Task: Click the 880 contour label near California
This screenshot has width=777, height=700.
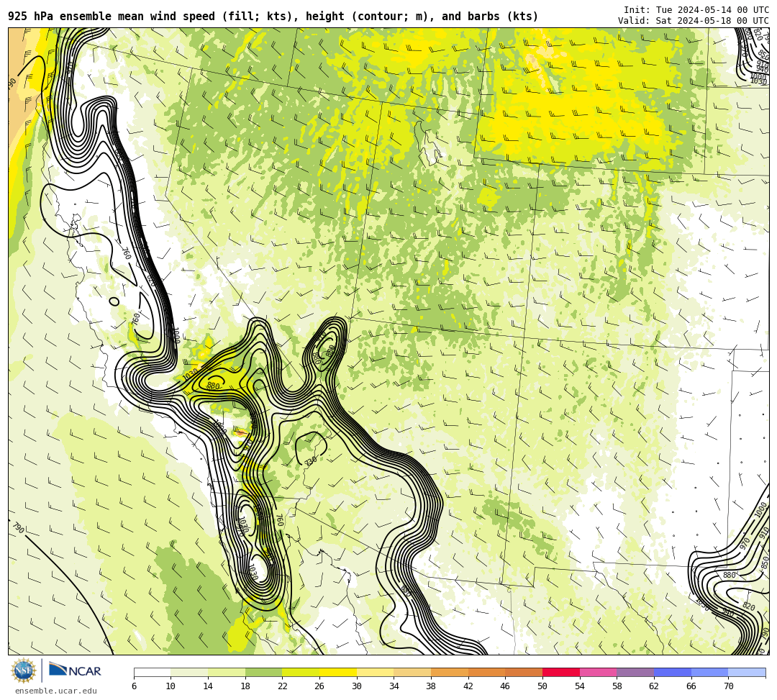Action: tap(213, 386)
